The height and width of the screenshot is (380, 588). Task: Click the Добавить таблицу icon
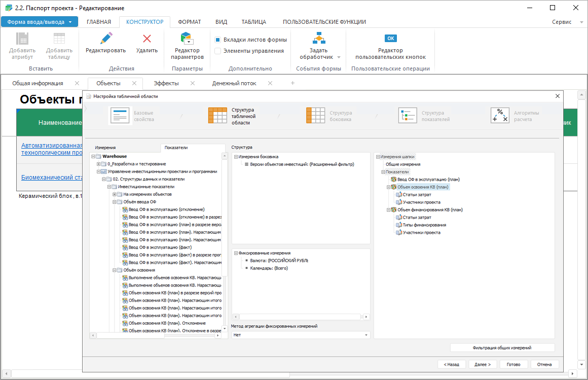point(59,38)
